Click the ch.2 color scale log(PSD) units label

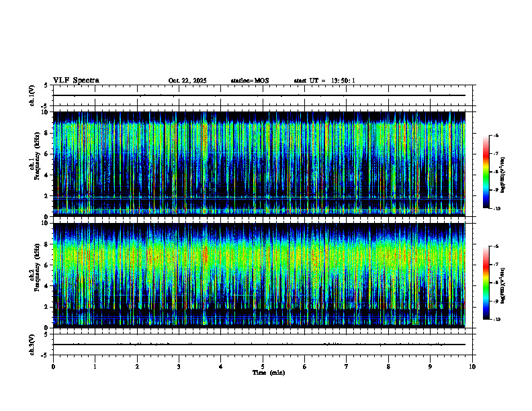click(x=503, y=285)
